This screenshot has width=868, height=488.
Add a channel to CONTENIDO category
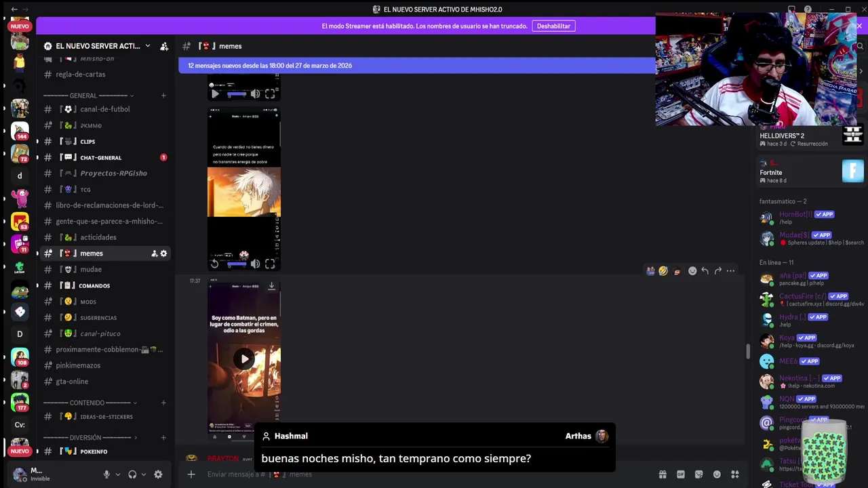point(163,403)
